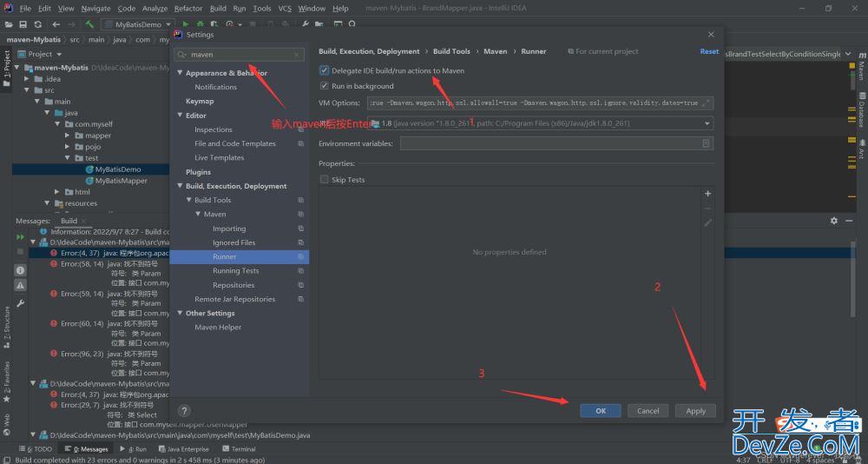Switch to the Run tool window tab

[133, 449]
